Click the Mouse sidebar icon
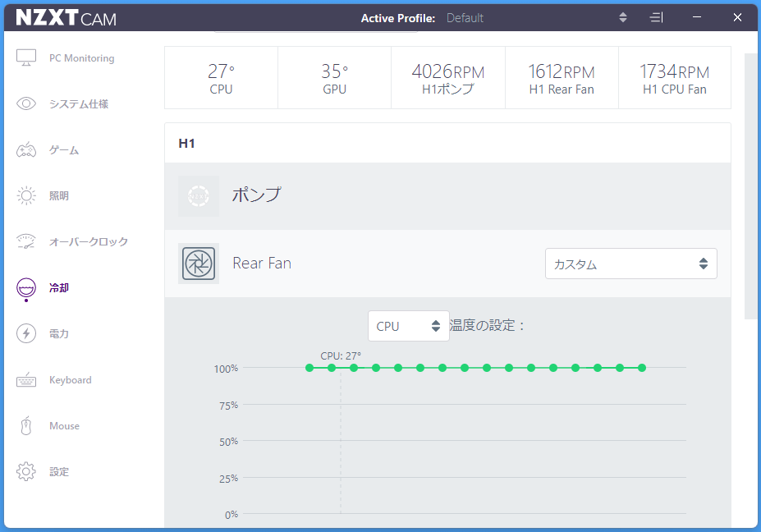The image size is (761, 532). [26, 426]
